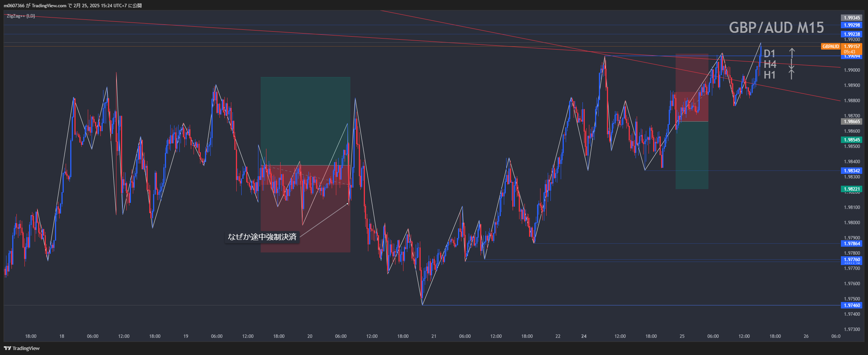Click the green 1.98545 price label
Viewport: 868px width, 355px height.
coord(852,140)
